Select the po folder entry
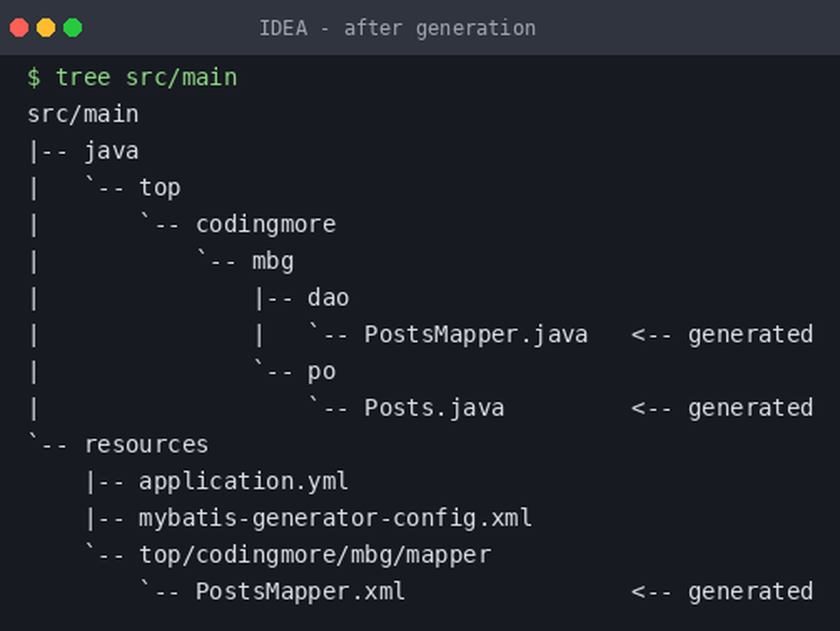Viewport: 840px width, 631px height. tap(321, 371)
